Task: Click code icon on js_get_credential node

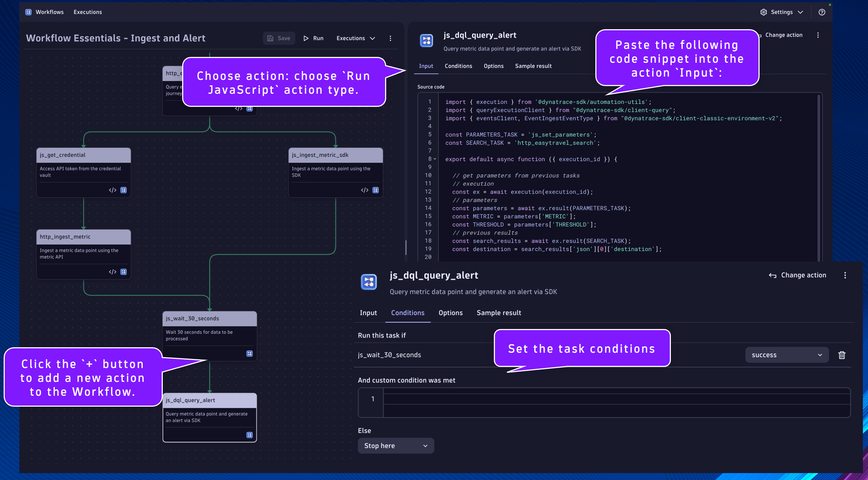Action: click(x=112, y=190)
